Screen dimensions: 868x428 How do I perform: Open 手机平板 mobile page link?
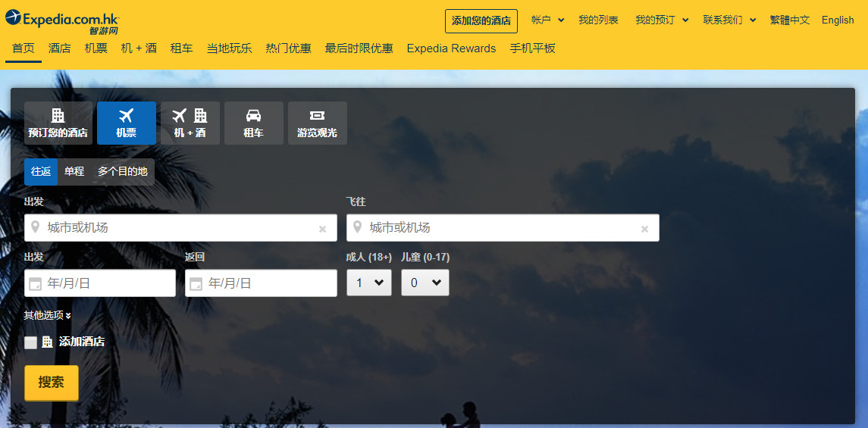[532, 48]
